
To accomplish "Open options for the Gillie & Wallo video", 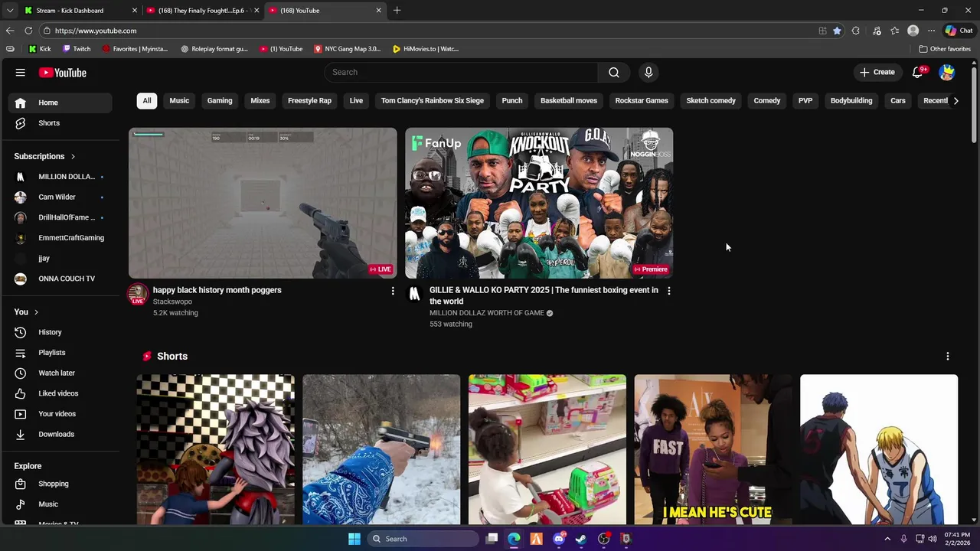I will (669, 291).
